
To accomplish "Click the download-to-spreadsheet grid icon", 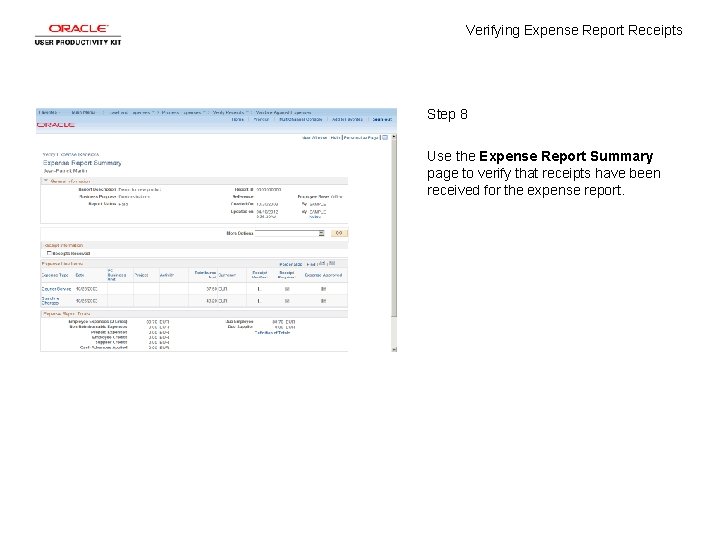I will click(332, 264).
